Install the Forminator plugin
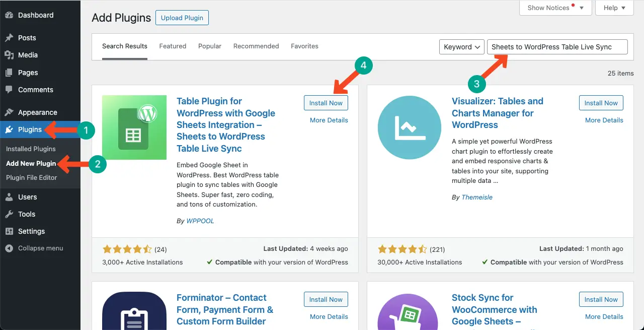The image size is (644, 330). pyautogui.click(x=326, y=299)
